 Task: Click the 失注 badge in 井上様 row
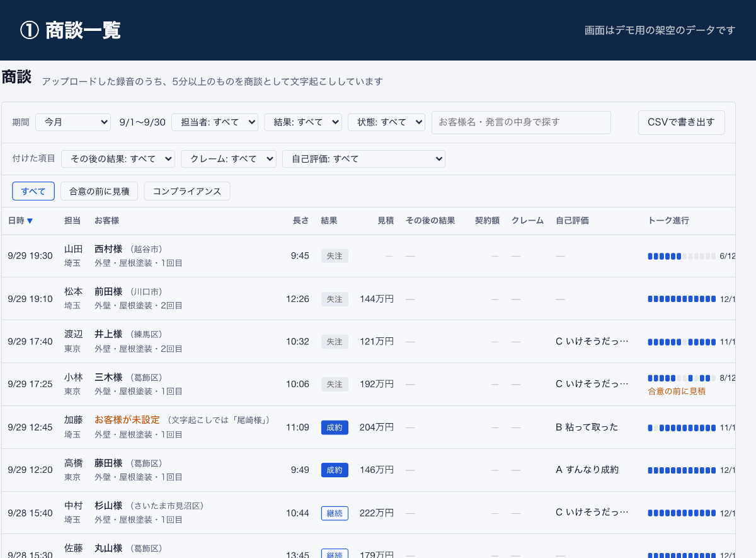pos(335,342)
